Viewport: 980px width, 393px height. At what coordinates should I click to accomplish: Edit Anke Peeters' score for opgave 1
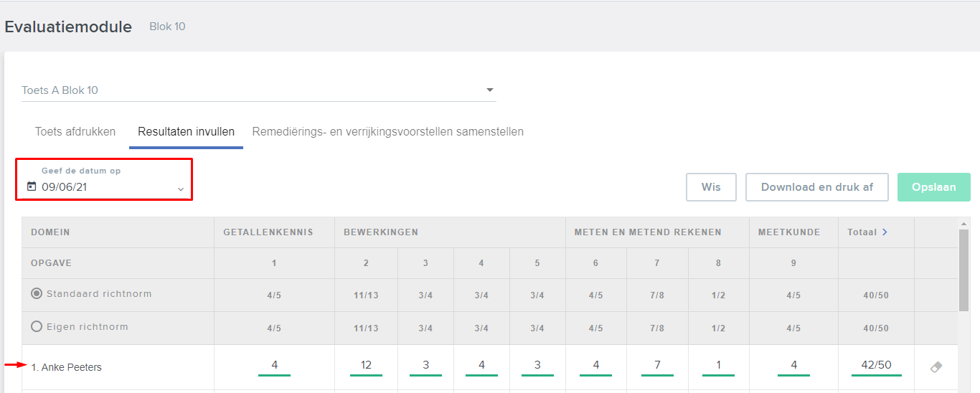275,366
